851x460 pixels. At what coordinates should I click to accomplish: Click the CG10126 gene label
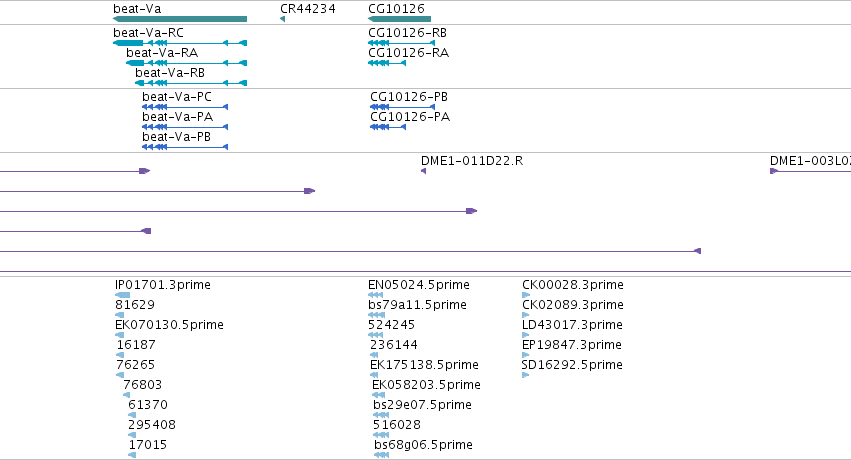pos(396,9)
